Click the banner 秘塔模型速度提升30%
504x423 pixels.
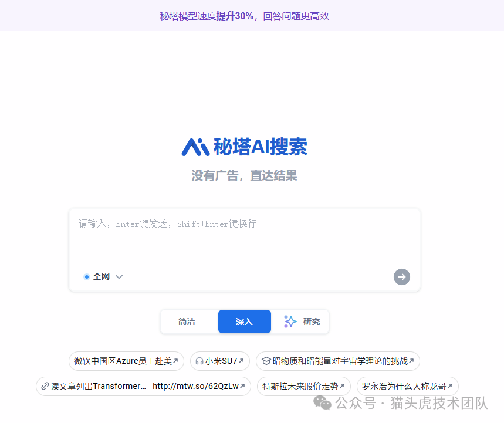coord(244,16)
